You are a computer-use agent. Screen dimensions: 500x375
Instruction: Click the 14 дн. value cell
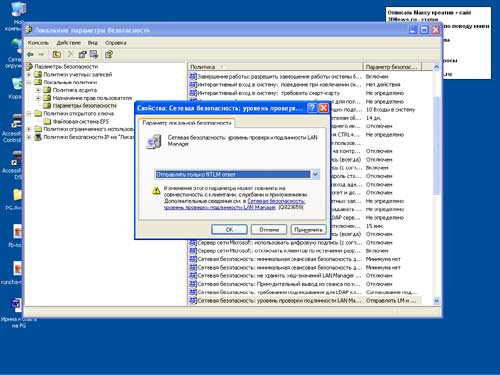click(373, 118)
